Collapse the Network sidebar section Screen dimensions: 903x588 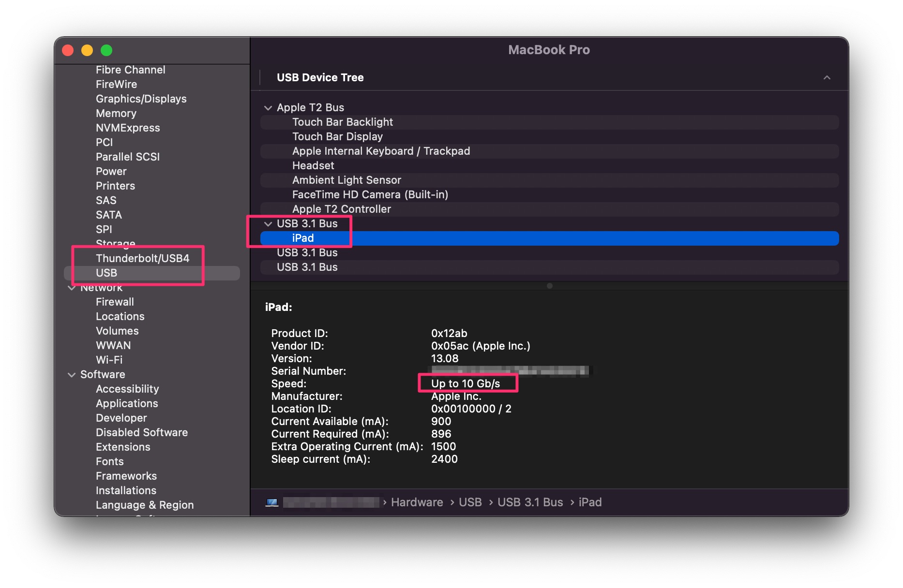click(x=72, y=288)
